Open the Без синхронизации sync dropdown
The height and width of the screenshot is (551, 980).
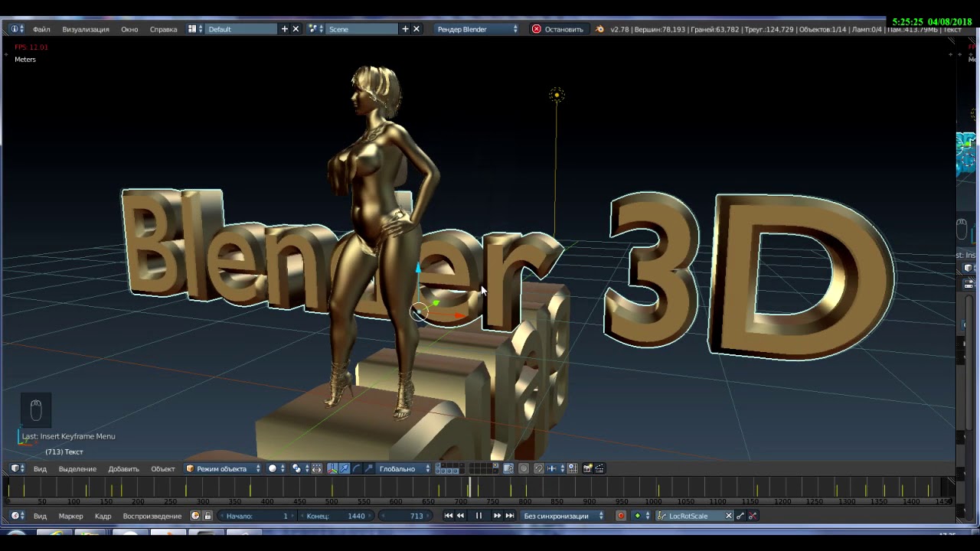click(x=563, y=516)
